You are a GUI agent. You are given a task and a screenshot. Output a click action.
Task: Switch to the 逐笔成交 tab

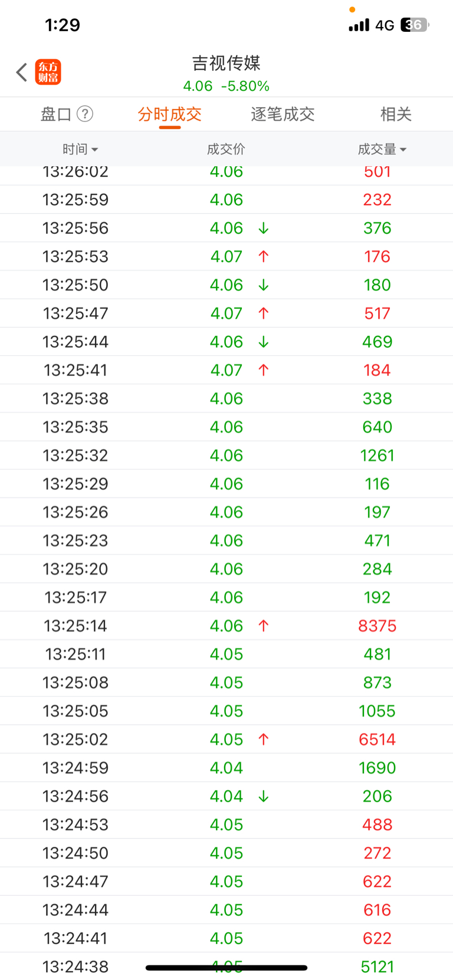point(283,114)
